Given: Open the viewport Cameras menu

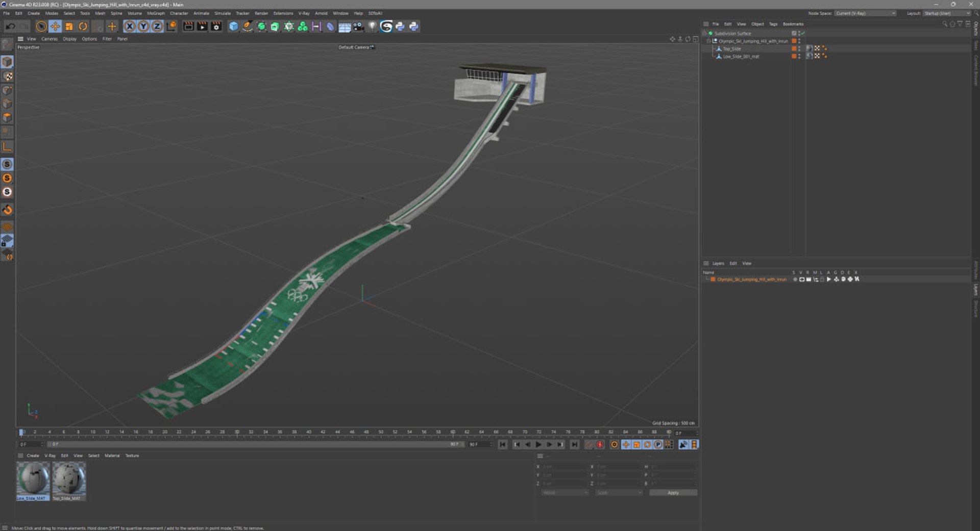Looking at the screenshot, I should click(x=49, y=39).
